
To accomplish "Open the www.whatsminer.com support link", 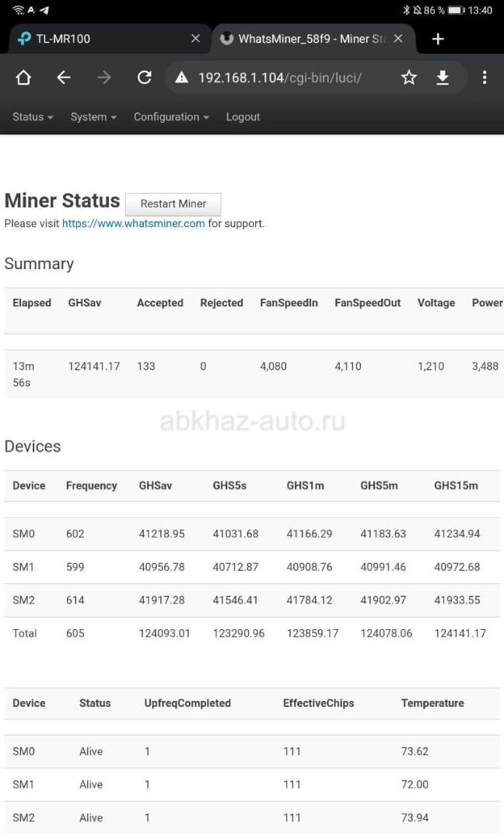I will 133,223.
